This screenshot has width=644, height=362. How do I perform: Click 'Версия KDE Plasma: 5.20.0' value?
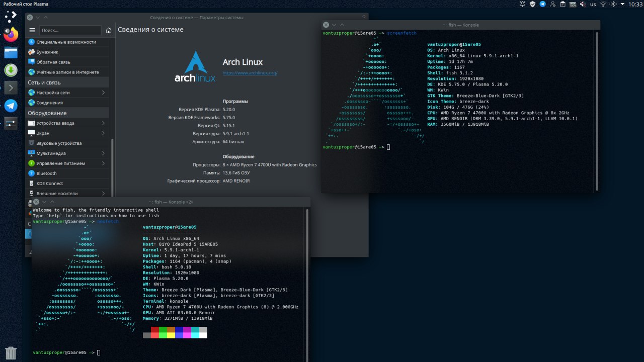point(229,109)
